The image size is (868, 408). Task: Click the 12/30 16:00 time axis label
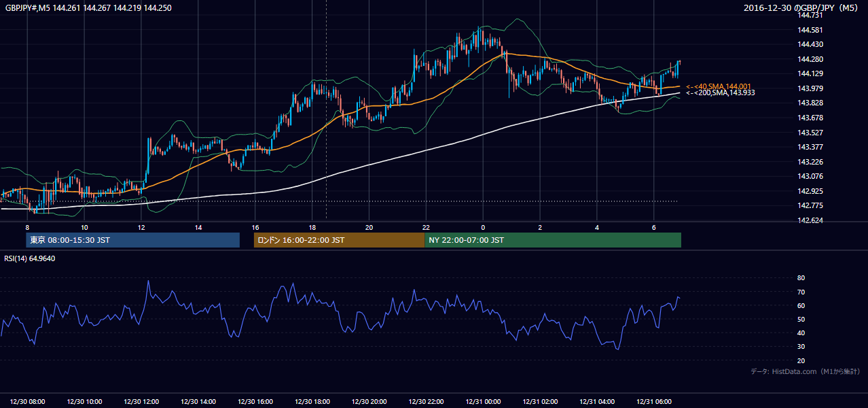255,402
